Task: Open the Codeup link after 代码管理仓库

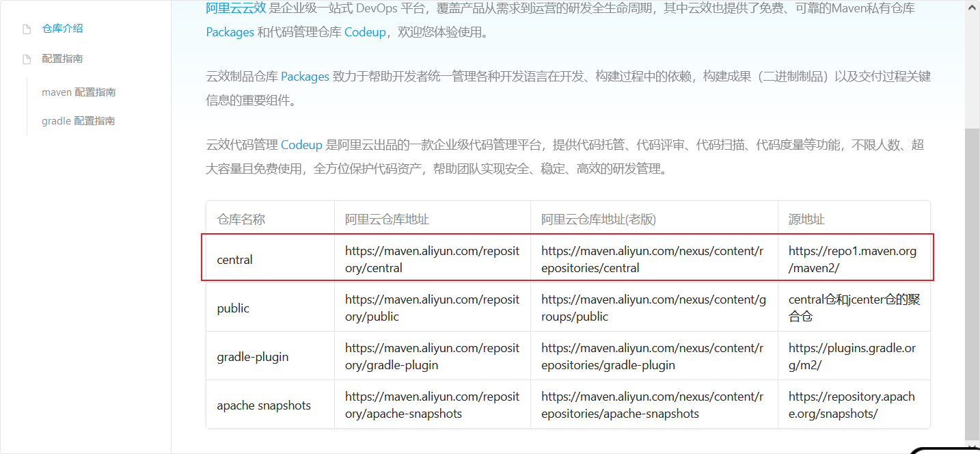Action: point(365,32)
